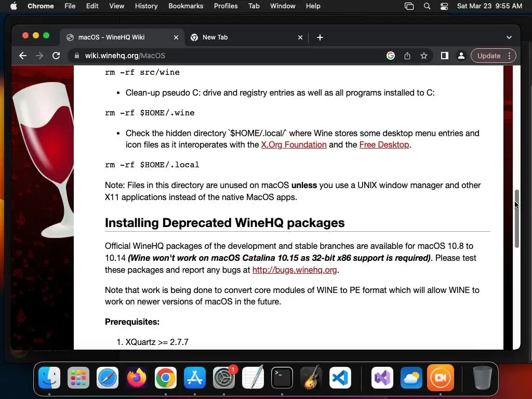Open the Window menu

pyautogui.click(x=283, y=6)
